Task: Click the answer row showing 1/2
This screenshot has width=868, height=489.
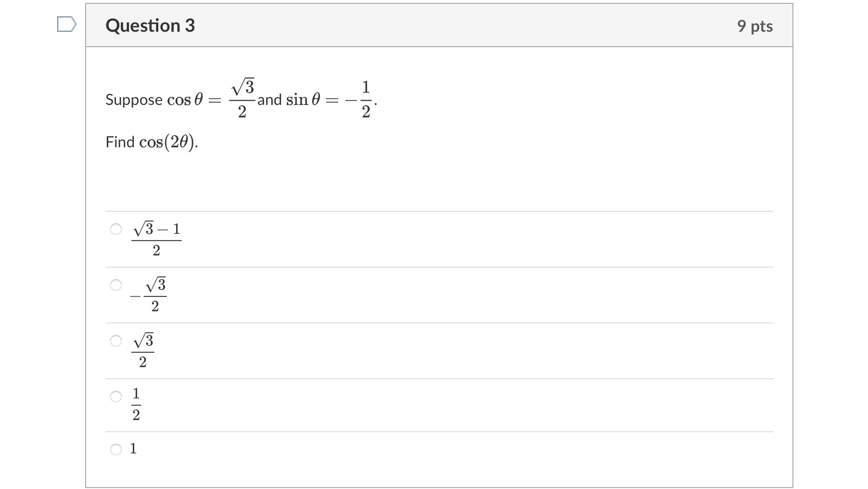Action: pyautogui.click(x=136, y=404)
